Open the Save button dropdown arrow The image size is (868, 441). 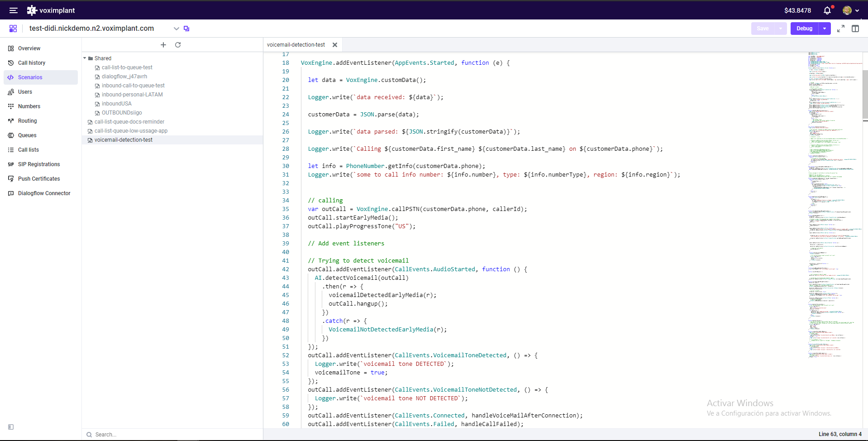(x=781, y=29)
